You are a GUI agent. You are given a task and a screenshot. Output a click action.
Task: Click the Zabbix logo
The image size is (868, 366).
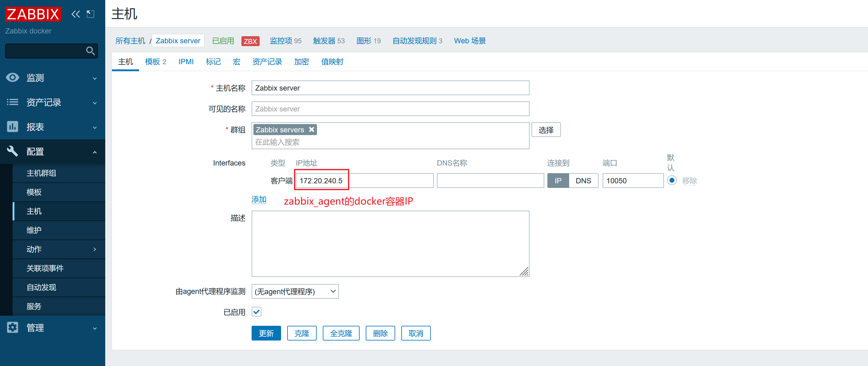pyautogui.click(x=33, y=14)
